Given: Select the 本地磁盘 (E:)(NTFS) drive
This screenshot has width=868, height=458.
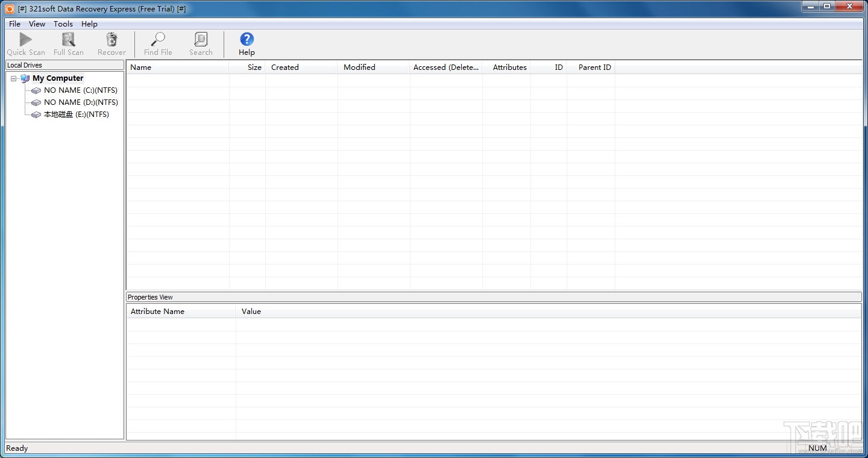Looking at the screenshot, I should tap(77, 114).
